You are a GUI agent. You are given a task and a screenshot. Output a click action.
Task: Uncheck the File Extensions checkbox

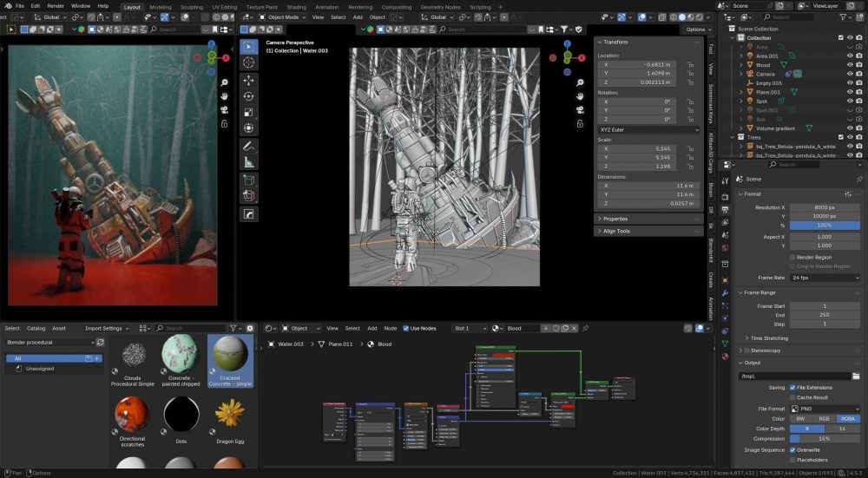[x=792, y=388]
